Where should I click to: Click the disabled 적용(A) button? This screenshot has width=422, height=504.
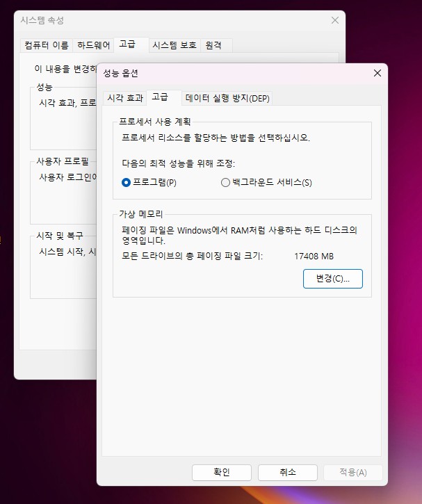353,472
